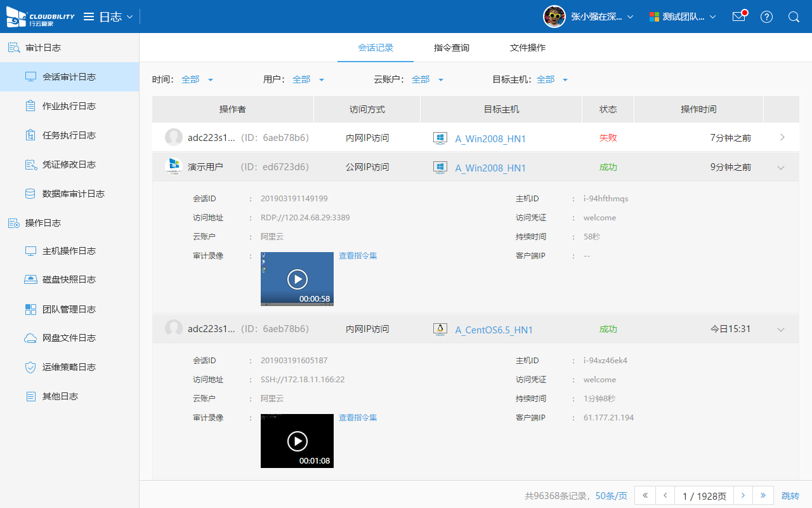Click 查看指令集 for the RDP session
Viewport: 812px width, 508px height.
tap(358, 256)
